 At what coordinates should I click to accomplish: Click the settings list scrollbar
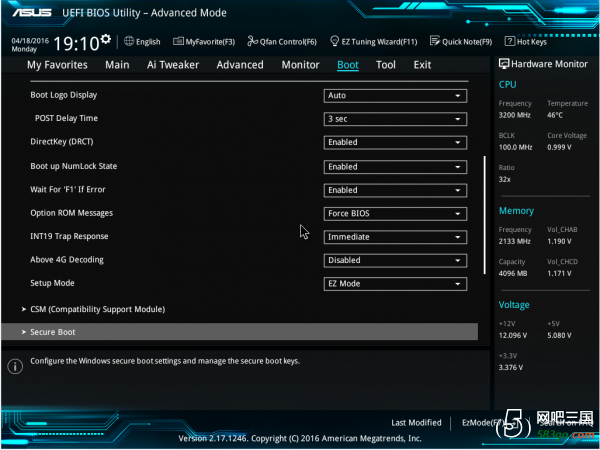[x=484, y=215]
